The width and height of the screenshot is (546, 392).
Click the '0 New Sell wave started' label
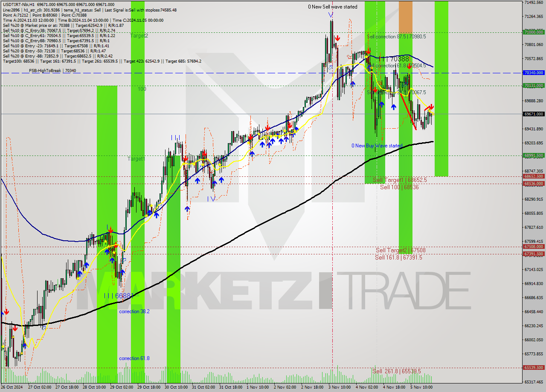[x=333, y=7]
